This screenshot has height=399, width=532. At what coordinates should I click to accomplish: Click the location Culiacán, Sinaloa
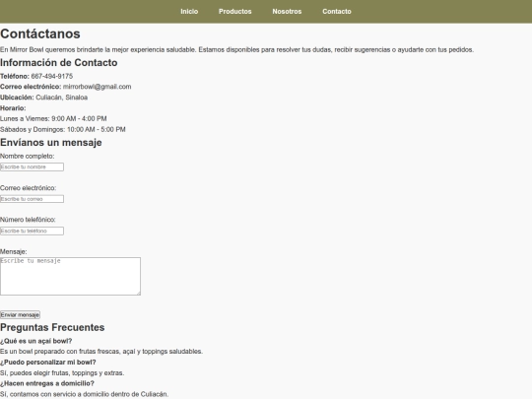[62, 98]
